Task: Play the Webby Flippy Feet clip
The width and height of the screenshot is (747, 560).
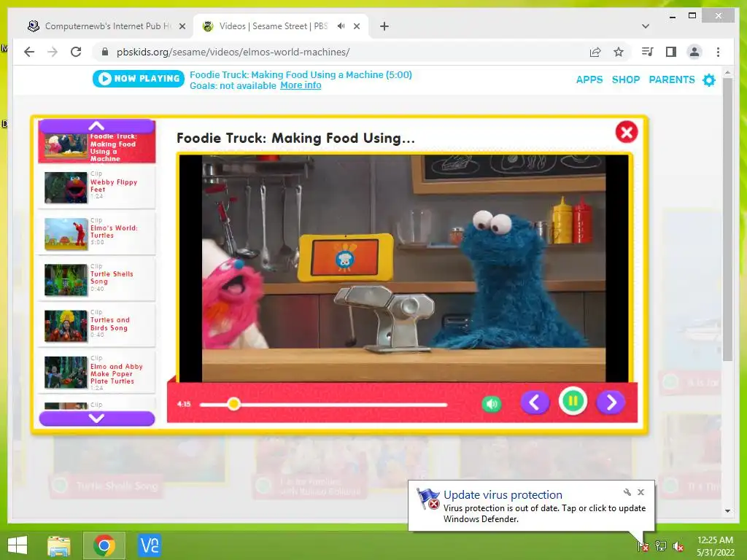Action: coord(97,187)
